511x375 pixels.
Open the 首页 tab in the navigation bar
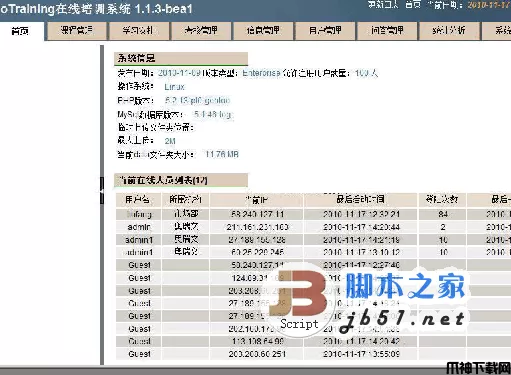coord(21,31)
